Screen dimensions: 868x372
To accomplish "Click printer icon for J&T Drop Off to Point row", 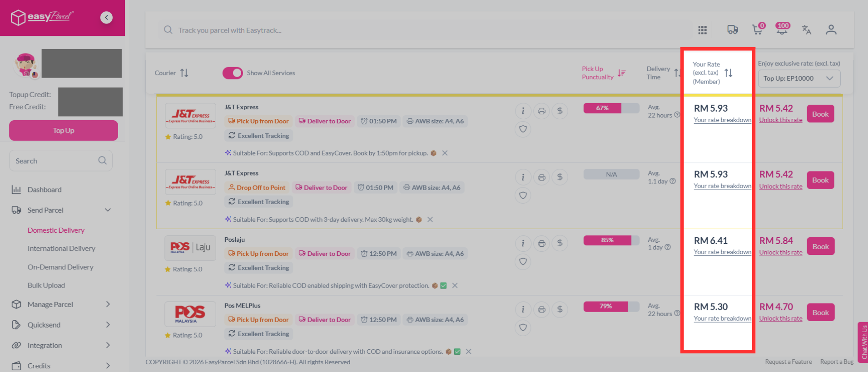I will [x=541, y=177].
